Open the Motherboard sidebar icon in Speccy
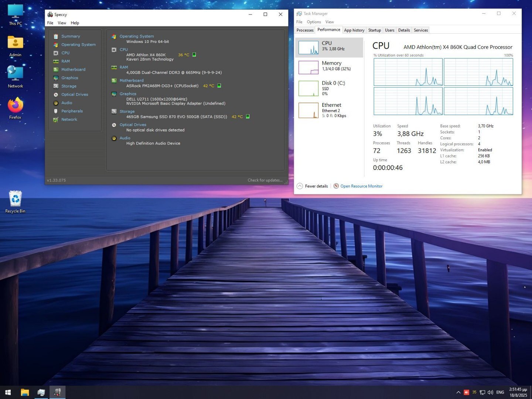Viewport: 532px width, 399px height. pyautogui.click(x=56, y=69)
